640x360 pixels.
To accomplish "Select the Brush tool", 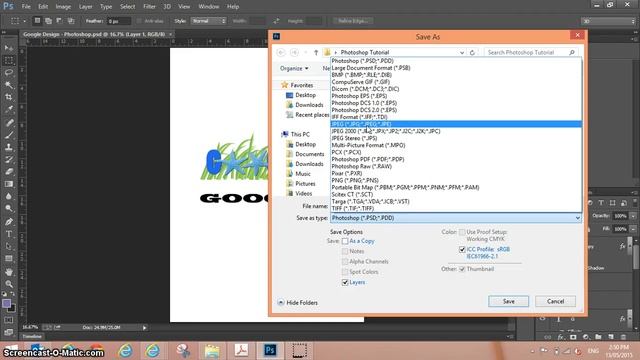I will 9,135.
